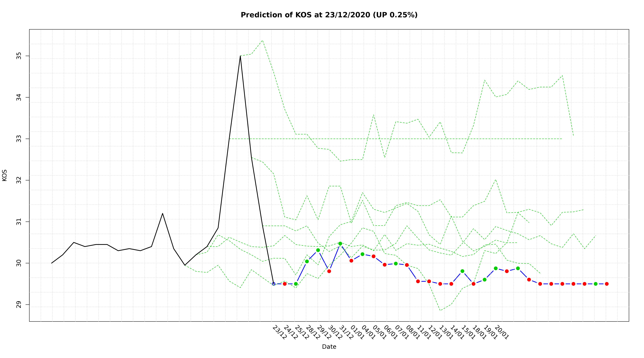
Task: Click the green prediction dot at 31/12 peak
Action: (x=340, y=243)
